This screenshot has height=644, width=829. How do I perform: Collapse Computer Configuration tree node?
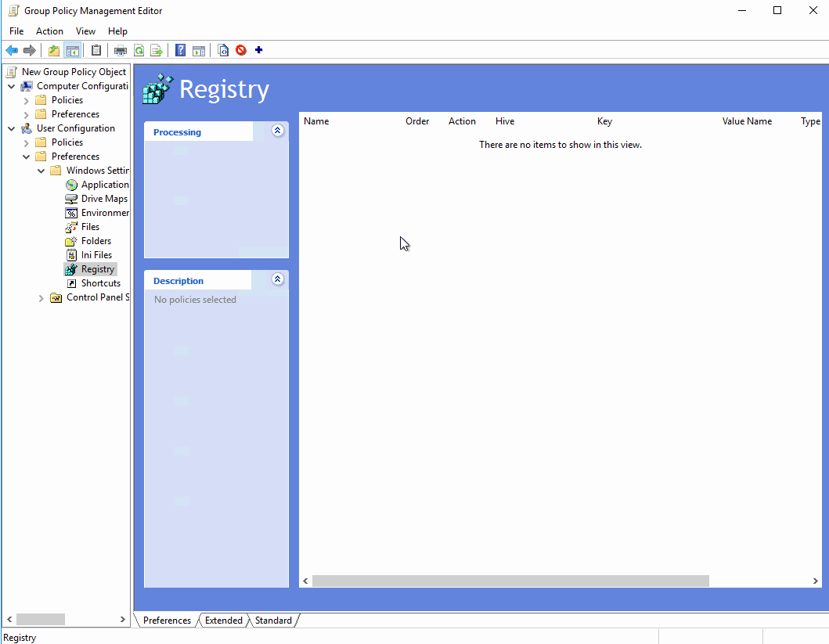tap(12, 86)
